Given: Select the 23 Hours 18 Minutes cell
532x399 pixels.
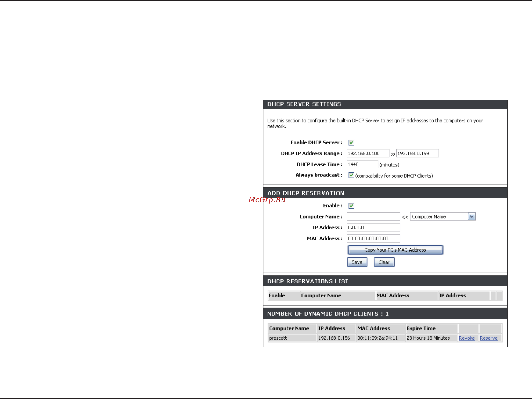Looking at the screenshot, I should [x=432, y=338].
